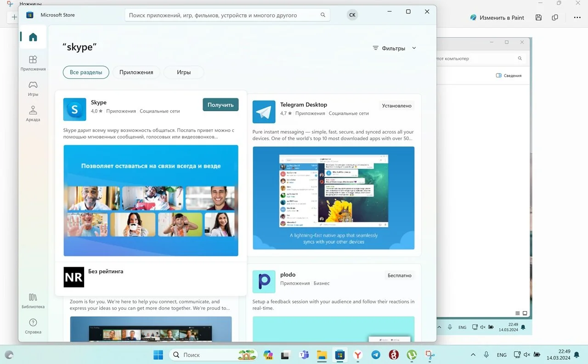588x364 pixels.
Task: Click the "skype" search results heading
Action: 80,47
